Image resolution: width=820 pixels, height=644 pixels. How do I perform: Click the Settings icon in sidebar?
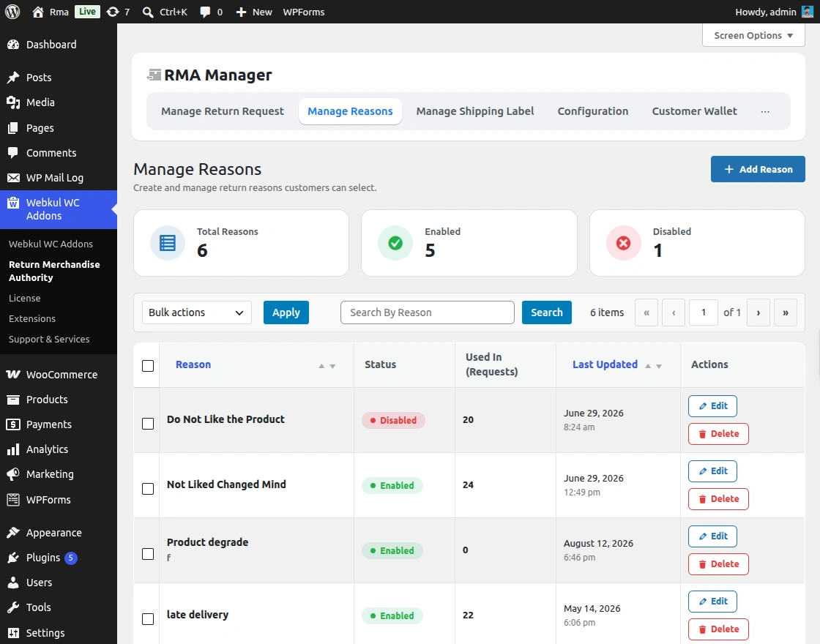click(13, 633)
